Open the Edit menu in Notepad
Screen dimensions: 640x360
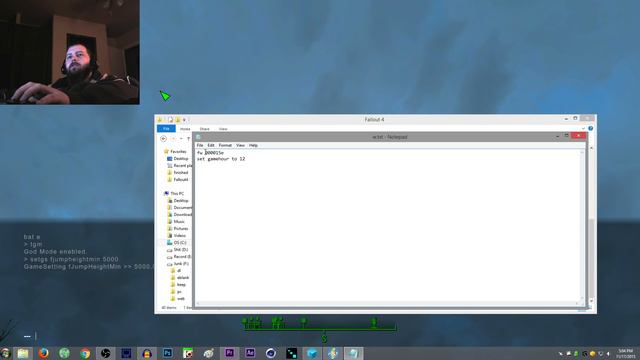[x=211, y=145]
